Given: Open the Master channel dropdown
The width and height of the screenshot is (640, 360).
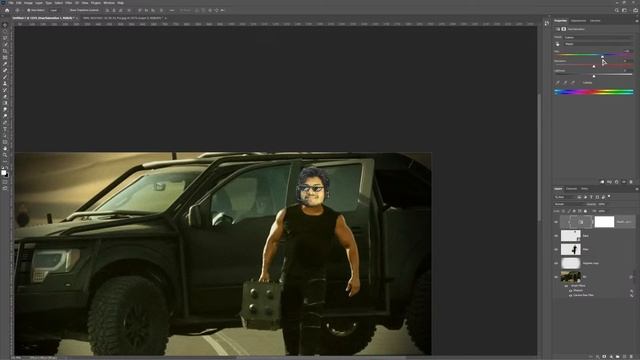Looking at the screenshot, I should pyautogui.click(x=598, y=44).
